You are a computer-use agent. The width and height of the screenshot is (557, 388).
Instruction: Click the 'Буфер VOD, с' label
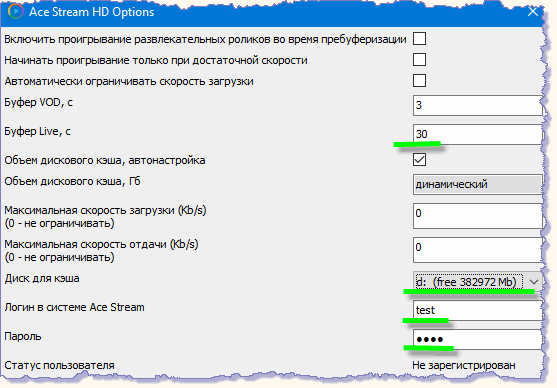(x=38, y=103)
